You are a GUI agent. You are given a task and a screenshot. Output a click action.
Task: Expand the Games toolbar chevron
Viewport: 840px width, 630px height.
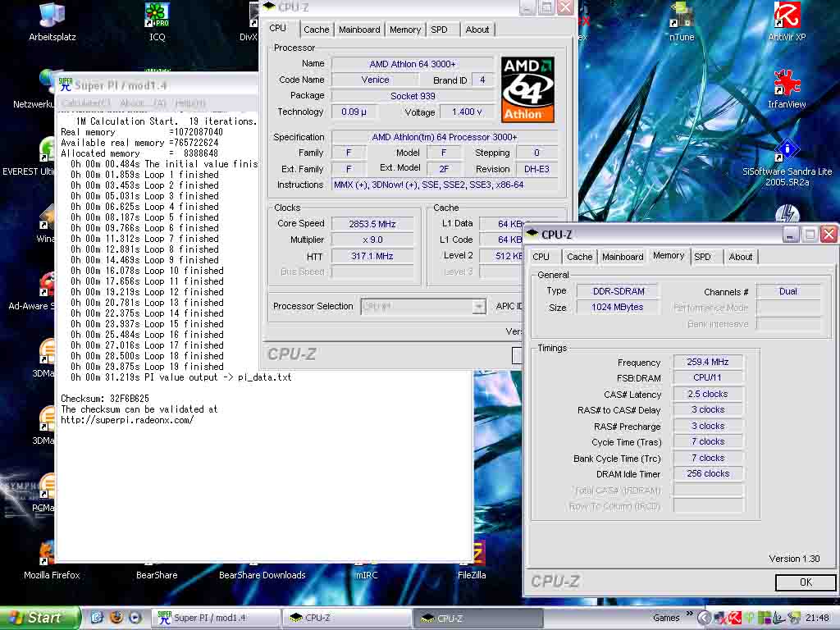[689, 614]
